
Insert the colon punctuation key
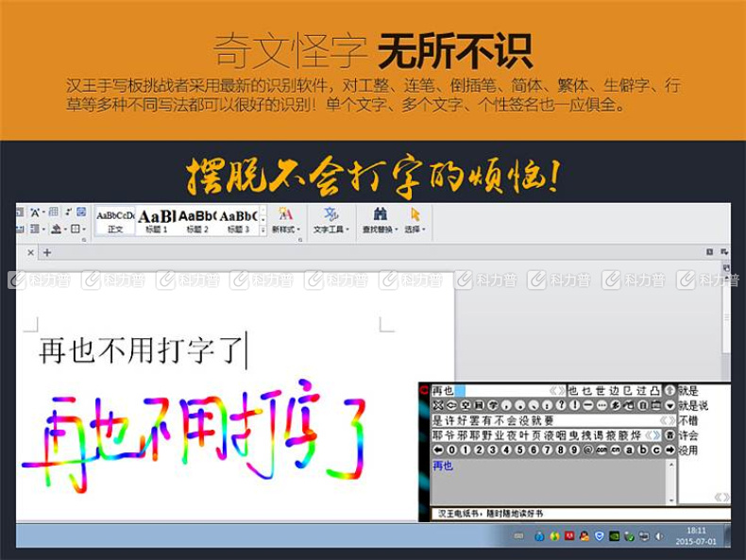(547, 406)
